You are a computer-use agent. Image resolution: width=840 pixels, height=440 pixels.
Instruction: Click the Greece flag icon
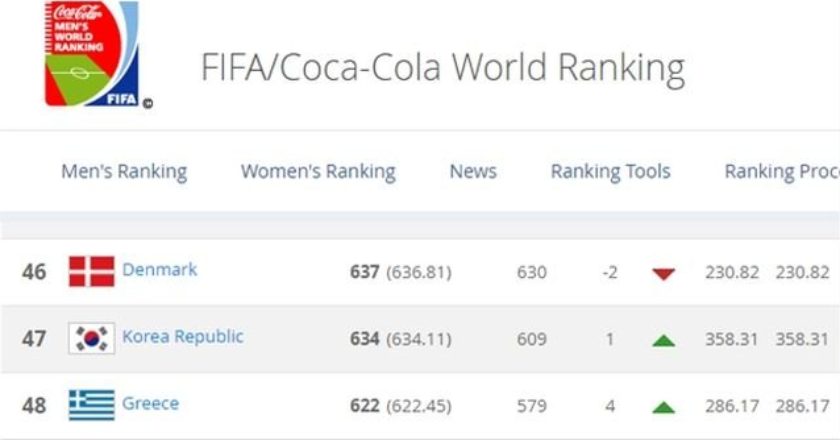pos(91,405)
